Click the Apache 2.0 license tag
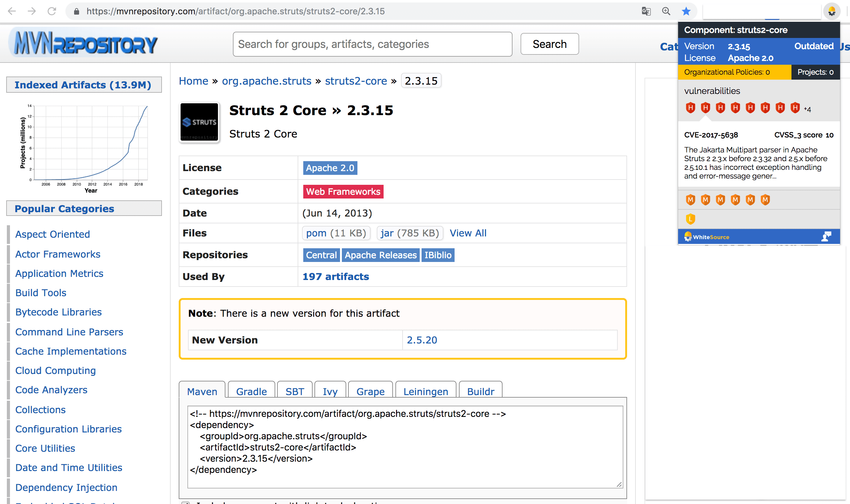The height and width of the screenshot is (504, 850). 330,168
